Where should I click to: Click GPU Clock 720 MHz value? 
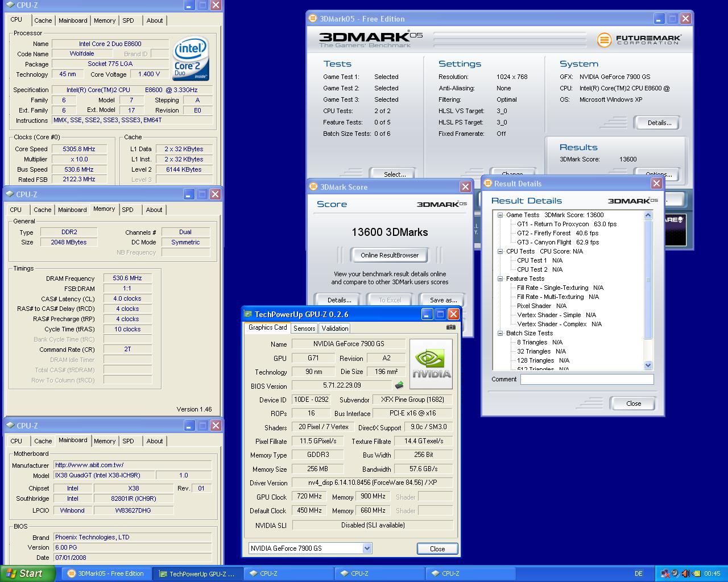coord(310,496)
